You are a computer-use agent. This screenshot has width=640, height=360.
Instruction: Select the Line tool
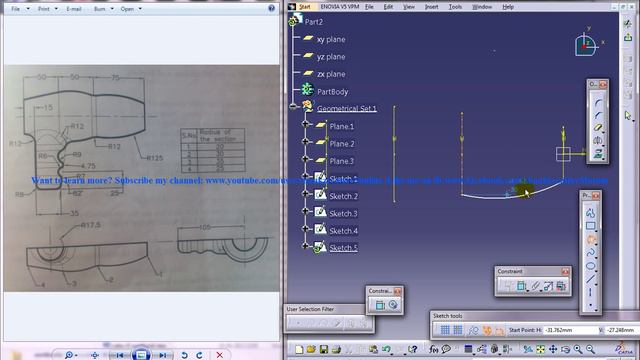coord(590,279)
